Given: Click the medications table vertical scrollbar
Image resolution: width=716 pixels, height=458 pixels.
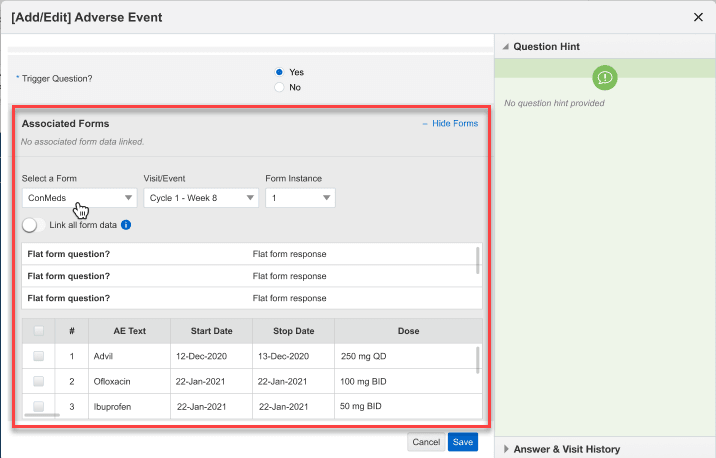Looking at the screenshot, I should click(478, 360).
